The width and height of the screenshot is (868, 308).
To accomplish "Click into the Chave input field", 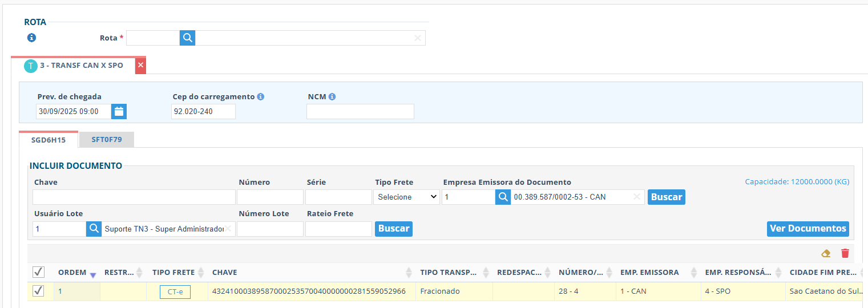I will [134, 197].
